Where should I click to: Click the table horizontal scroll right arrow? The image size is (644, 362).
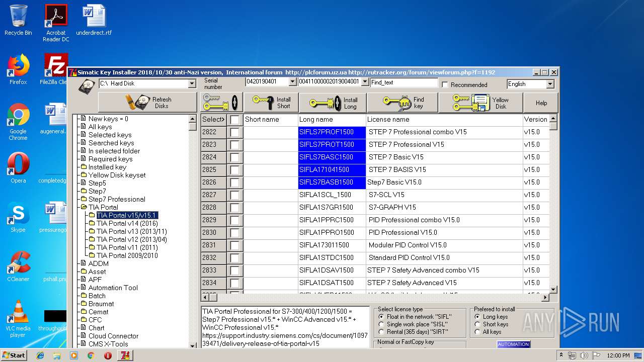(x=545, y=298)
